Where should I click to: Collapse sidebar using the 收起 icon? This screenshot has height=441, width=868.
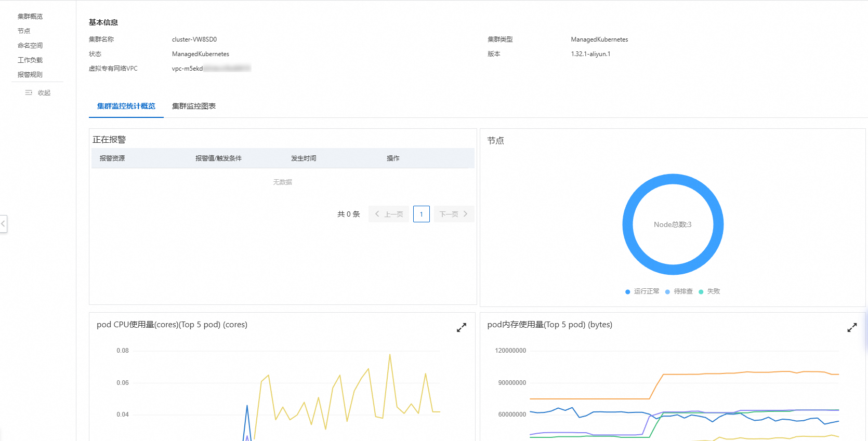click(29, 92)
